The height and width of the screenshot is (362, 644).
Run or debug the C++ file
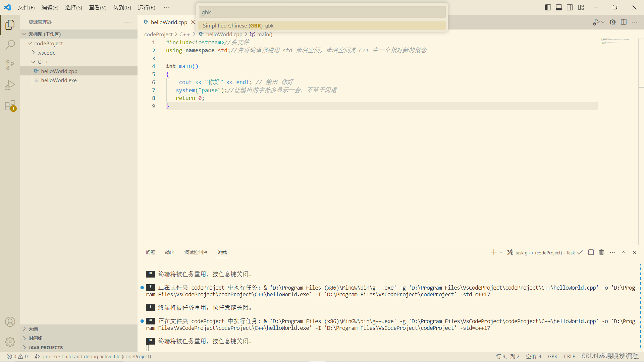(x=596, y=22)
